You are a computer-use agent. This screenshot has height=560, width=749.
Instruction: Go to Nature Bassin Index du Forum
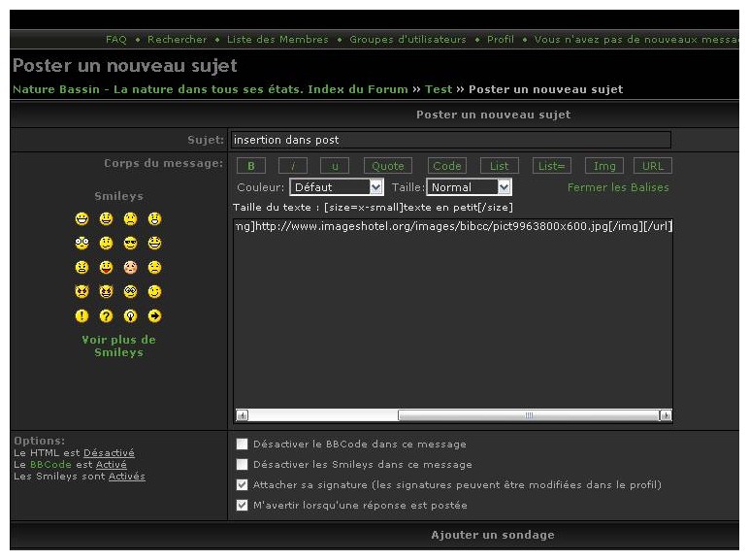point(211,89)
